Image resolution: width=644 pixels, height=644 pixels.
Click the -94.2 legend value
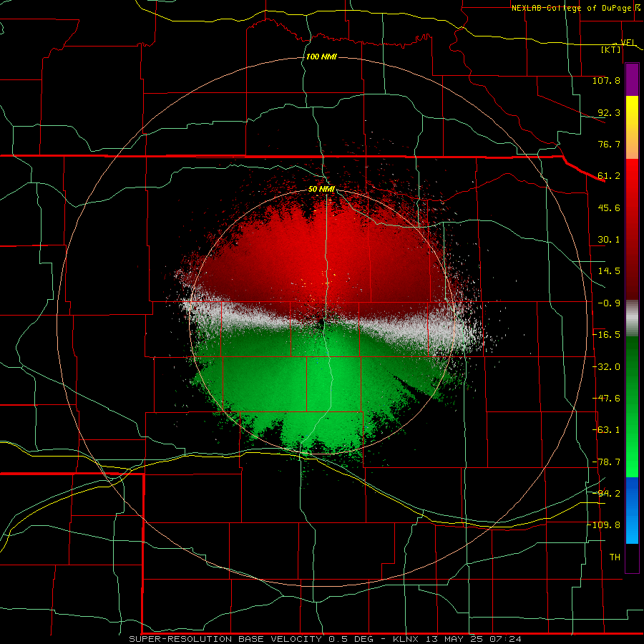(606, 493)
